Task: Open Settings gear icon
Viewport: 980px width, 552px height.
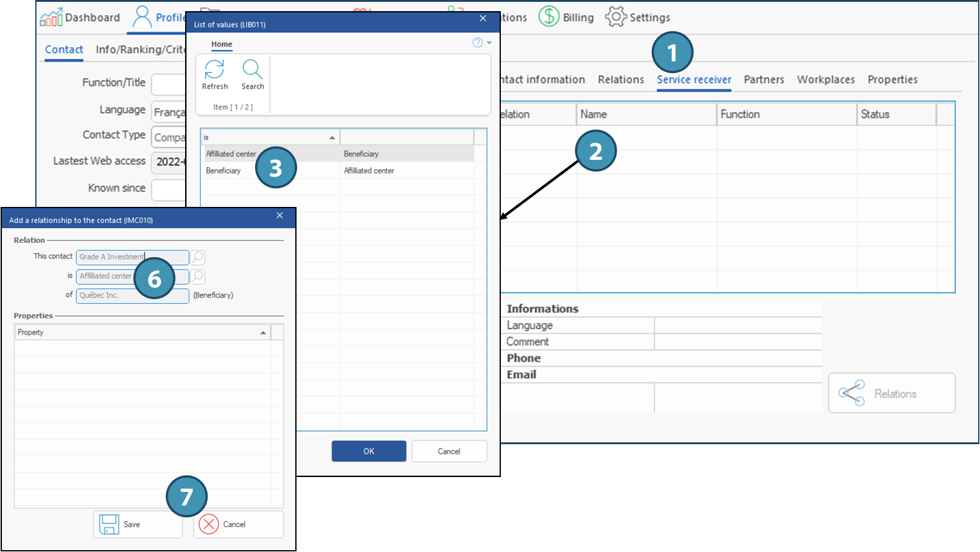Action: click(x=615, y=17)
